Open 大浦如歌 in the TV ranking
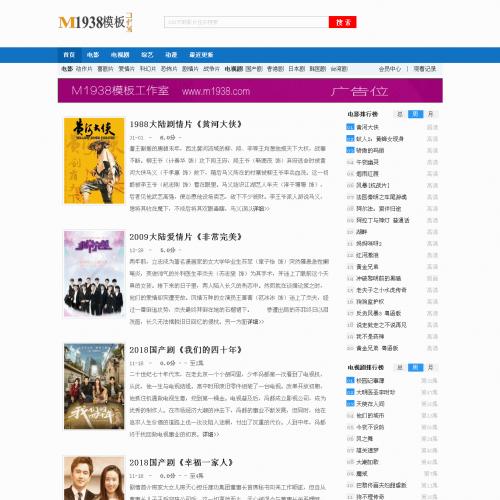500x500 pixels. click(367, 462)
